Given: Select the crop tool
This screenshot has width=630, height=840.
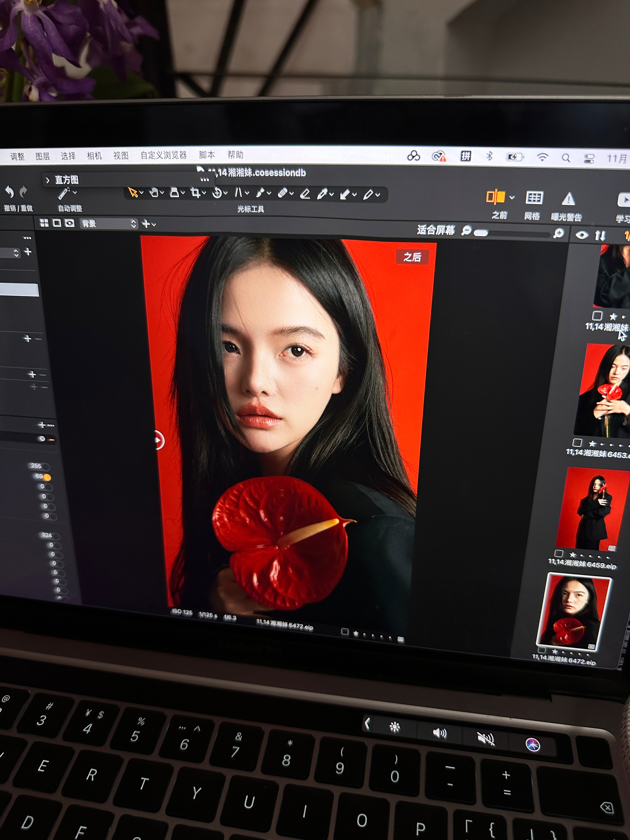Looking at the screenshot, I should tap(196, 193).
